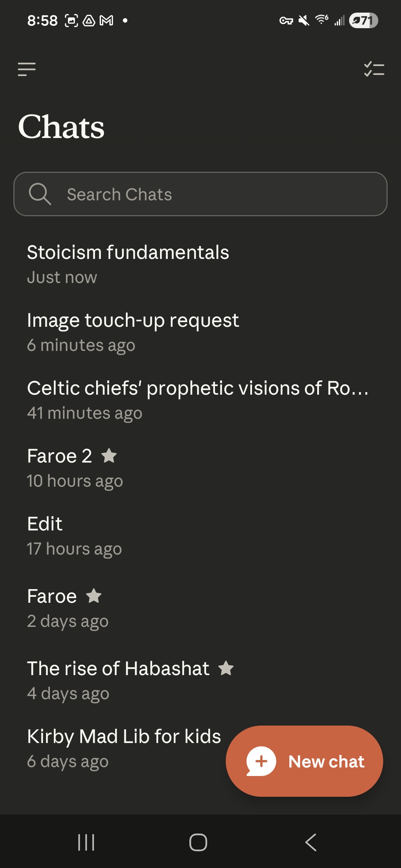Open the Stoicism fundamentals chat
This screenshot has width=401, height=868.
(128, 263)
